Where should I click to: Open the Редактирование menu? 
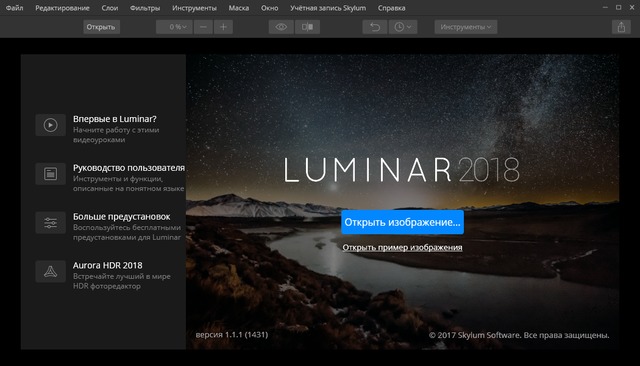[62, 8]
